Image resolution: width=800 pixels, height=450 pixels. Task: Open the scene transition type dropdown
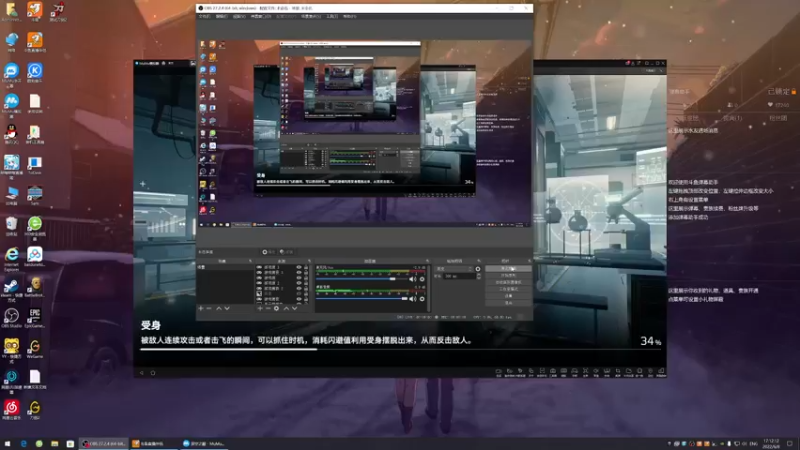coord(454,269)
